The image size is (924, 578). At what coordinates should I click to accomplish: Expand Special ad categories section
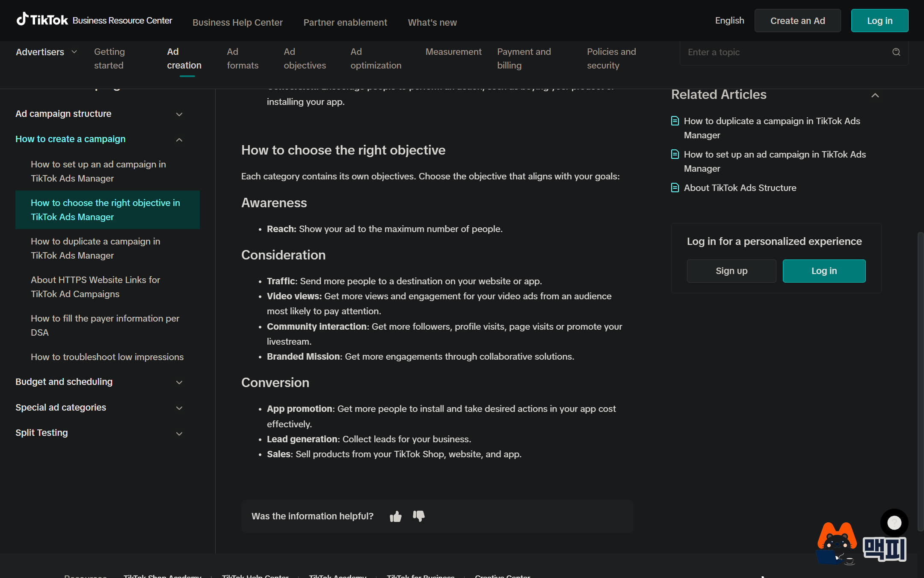click(179, 408)
